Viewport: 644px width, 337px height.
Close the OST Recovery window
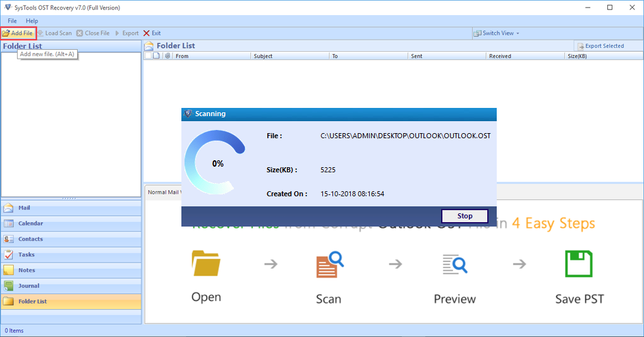[632, 8]
